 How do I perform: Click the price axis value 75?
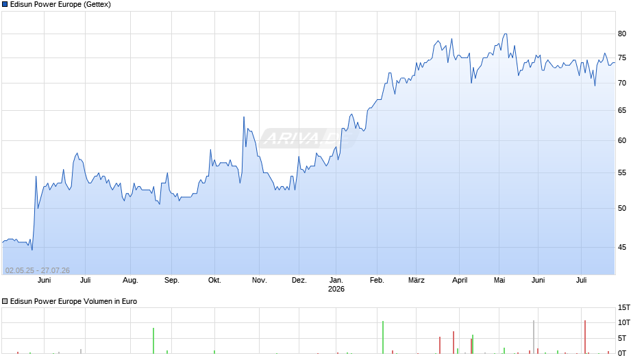[622, 58]
